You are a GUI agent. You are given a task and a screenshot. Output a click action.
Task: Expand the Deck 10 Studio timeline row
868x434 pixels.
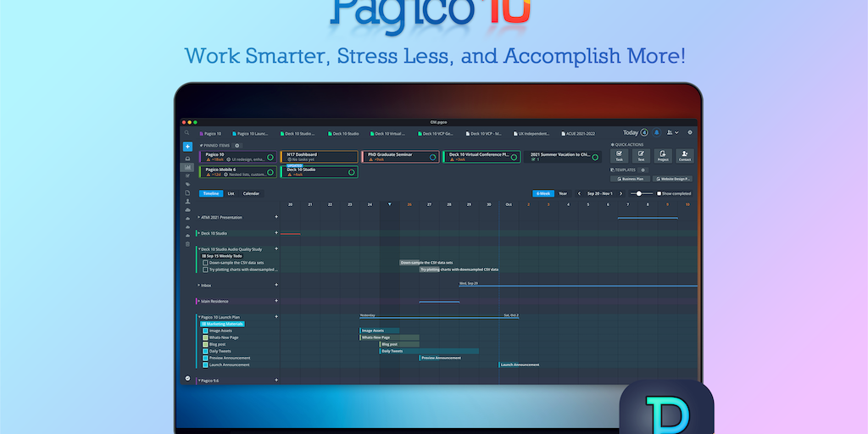pos(199,233)
